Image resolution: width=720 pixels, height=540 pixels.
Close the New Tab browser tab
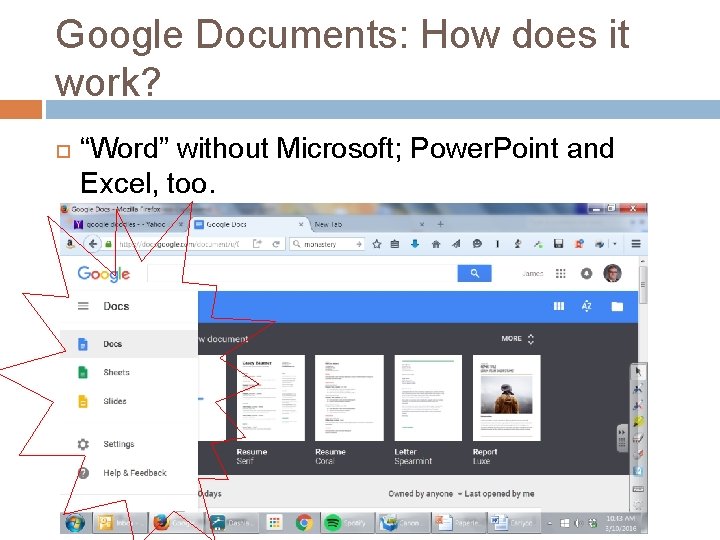point(422,224)
